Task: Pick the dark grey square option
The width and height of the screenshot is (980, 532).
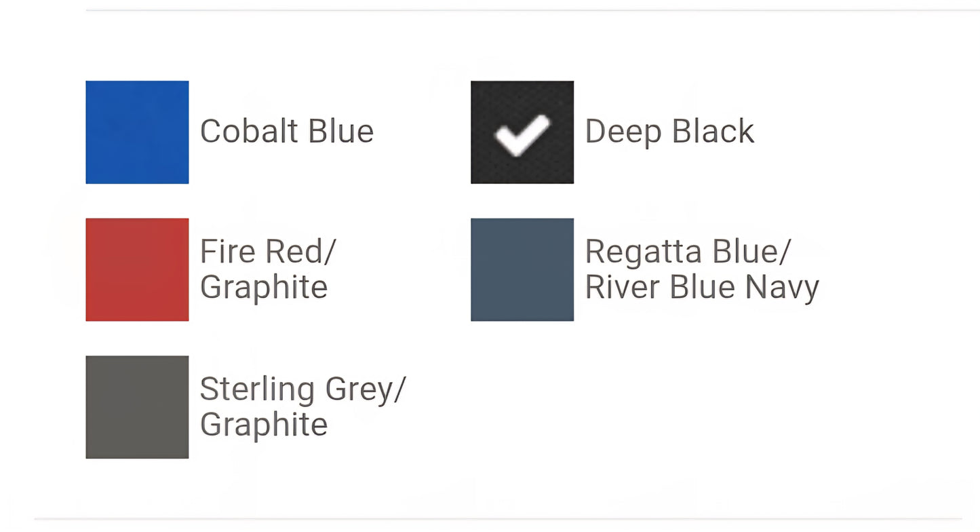Action: point(137,407)
